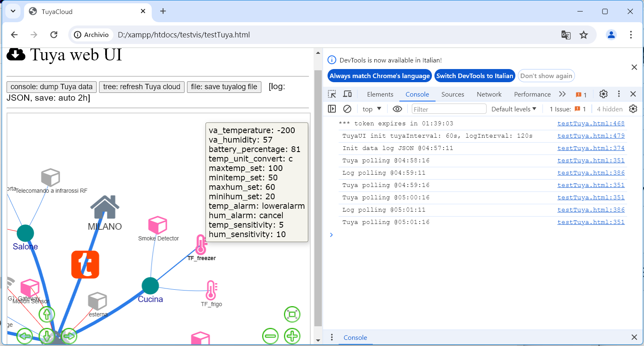Select the Smoke Detector cube node
Image resolution: width=644 pixels, height=346 pixels.
click(157, 225)
